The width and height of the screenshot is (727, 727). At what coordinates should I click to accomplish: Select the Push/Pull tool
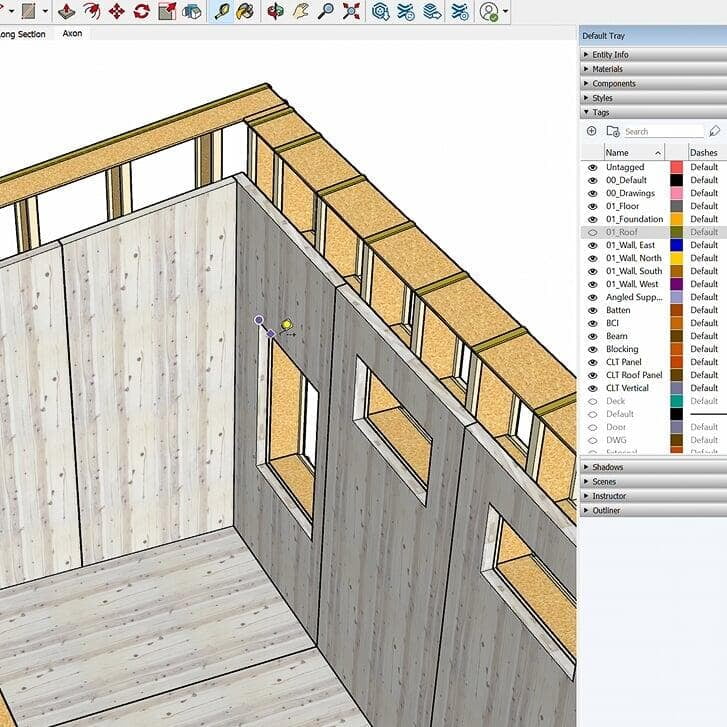point(67,12)
